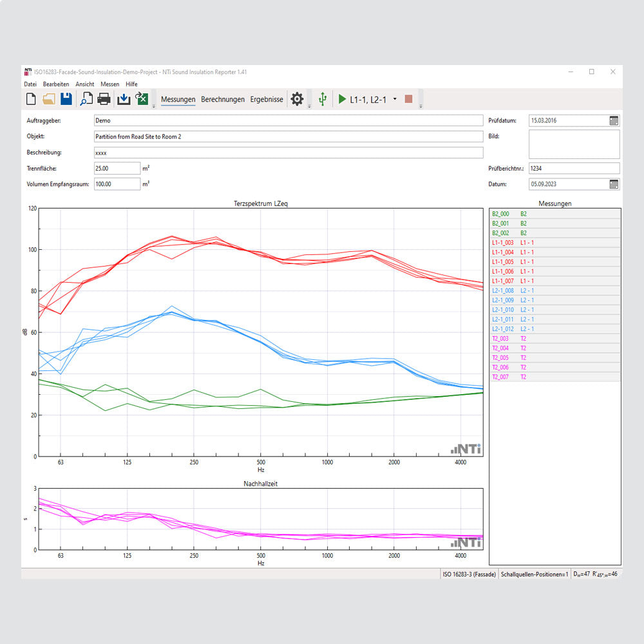Open project with folder icon
The width and height of the screenshot is (644, 644).
coord(48,99)
